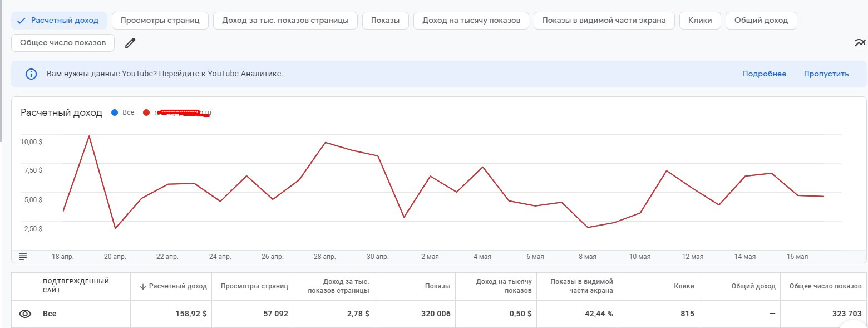Click the red site legend dot
This screenshot has height=328, width=868.
[x=146, y=112]
